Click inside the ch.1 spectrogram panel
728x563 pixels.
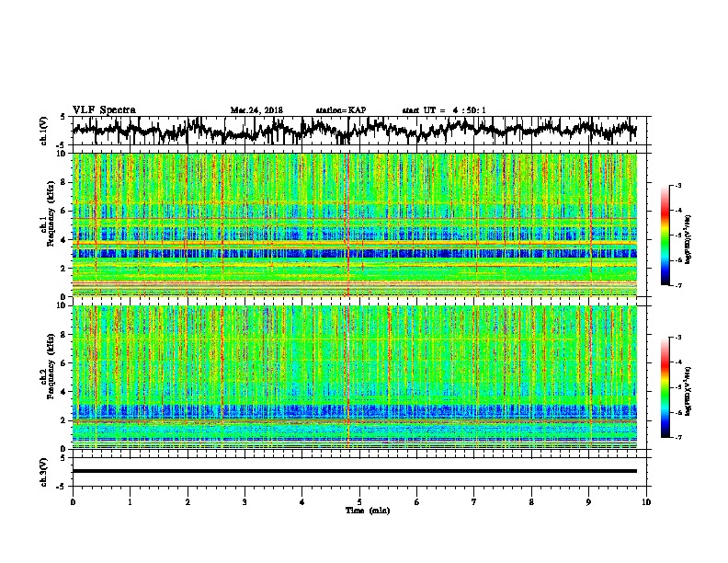[354, 224]
